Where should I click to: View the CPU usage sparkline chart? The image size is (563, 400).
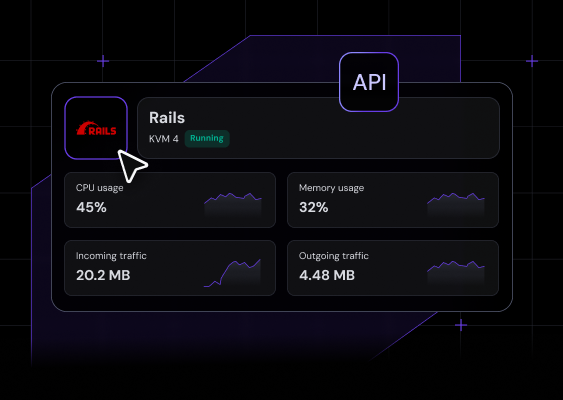coord(233,205)
